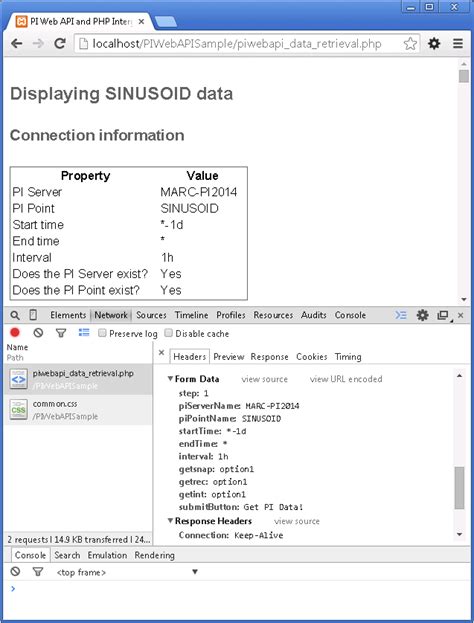Select the drawer Console tab
The width and height of the screenshot is (474, 623).
(x=30, y=555)
